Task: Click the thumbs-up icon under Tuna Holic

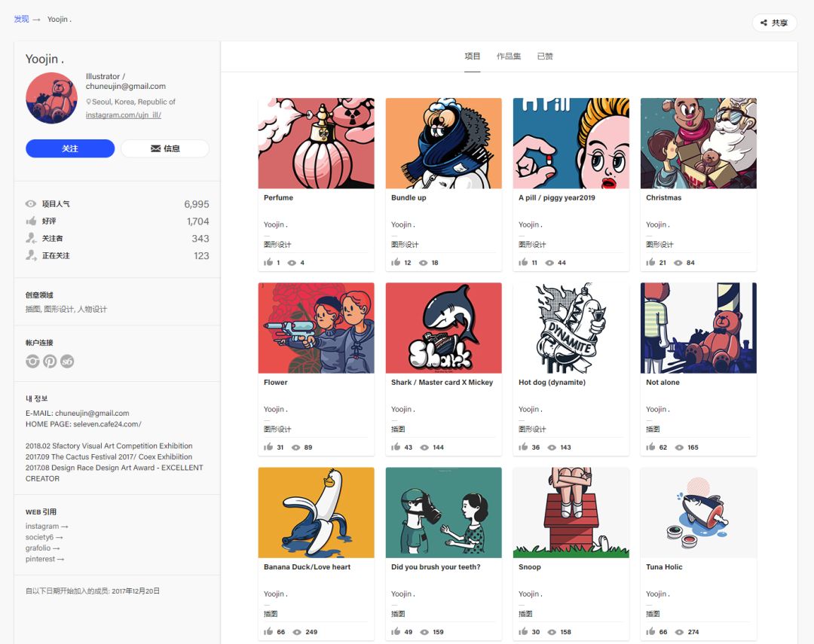Action: pos(650,632)
